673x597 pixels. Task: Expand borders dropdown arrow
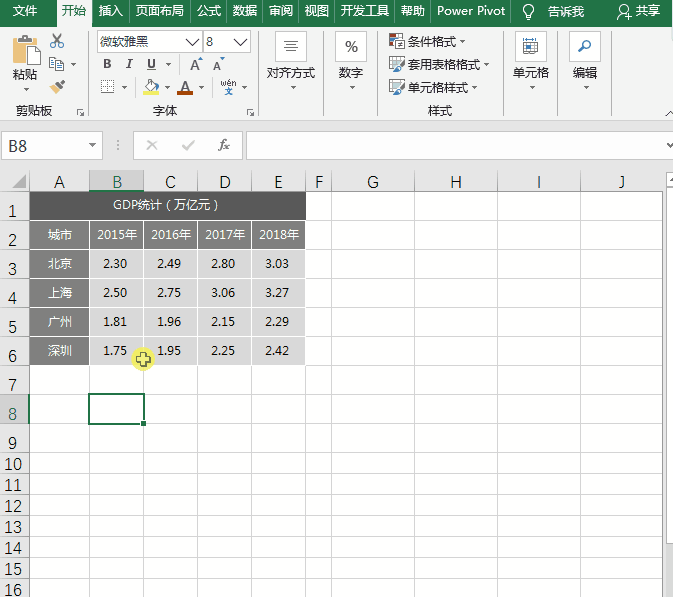click(x=124, y=87)
